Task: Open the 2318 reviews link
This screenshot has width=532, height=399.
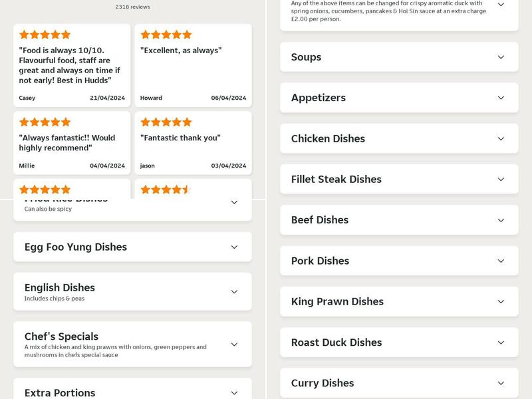Action: tap(132, 6)
